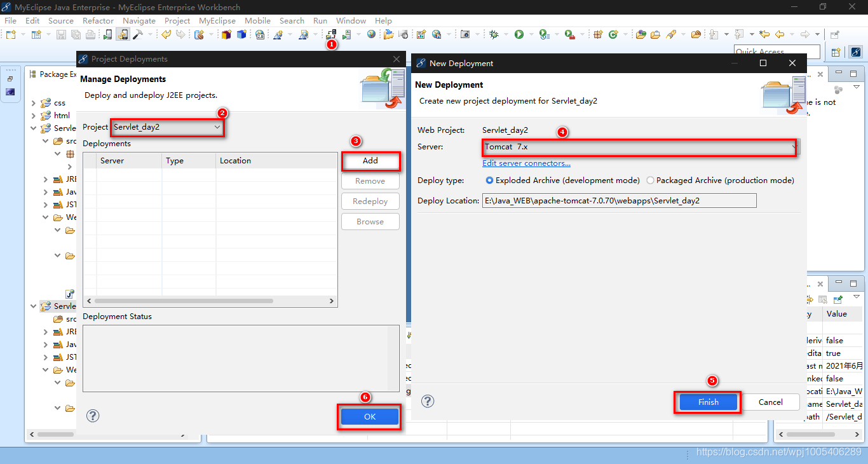Click the Run/Stop servers toolbar icon
This screenshot has width=868, height=464.
point(347,34)
